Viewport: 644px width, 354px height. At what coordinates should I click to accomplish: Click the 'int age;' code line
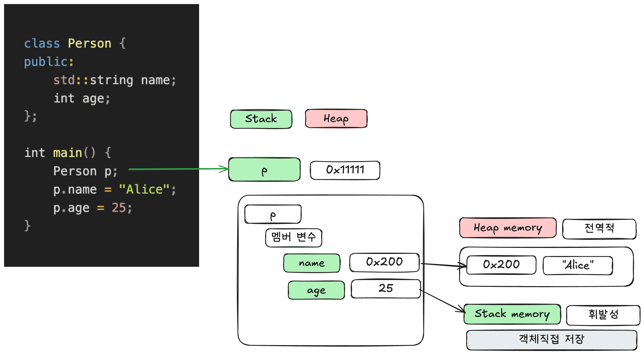click(82, 98)
